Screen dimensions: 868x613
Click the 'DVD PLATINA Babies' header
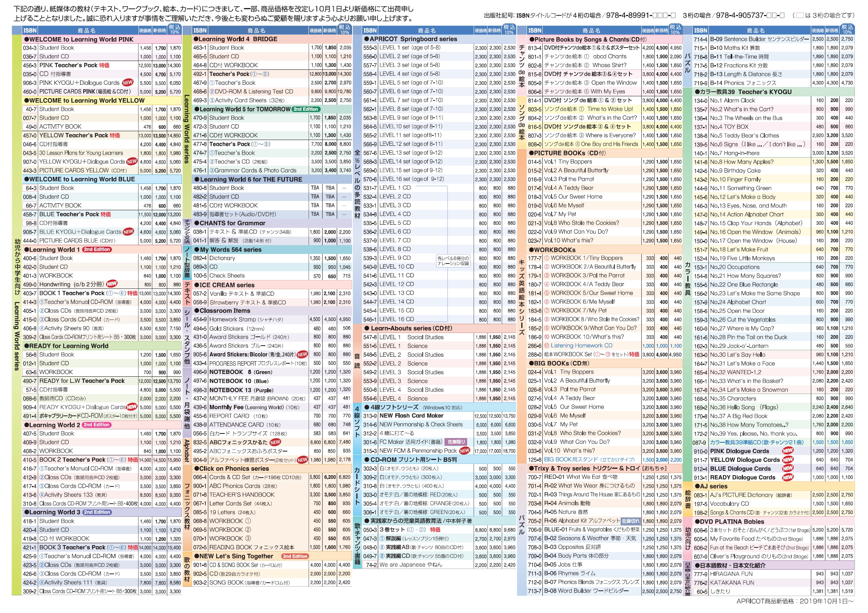click(774, 521)
